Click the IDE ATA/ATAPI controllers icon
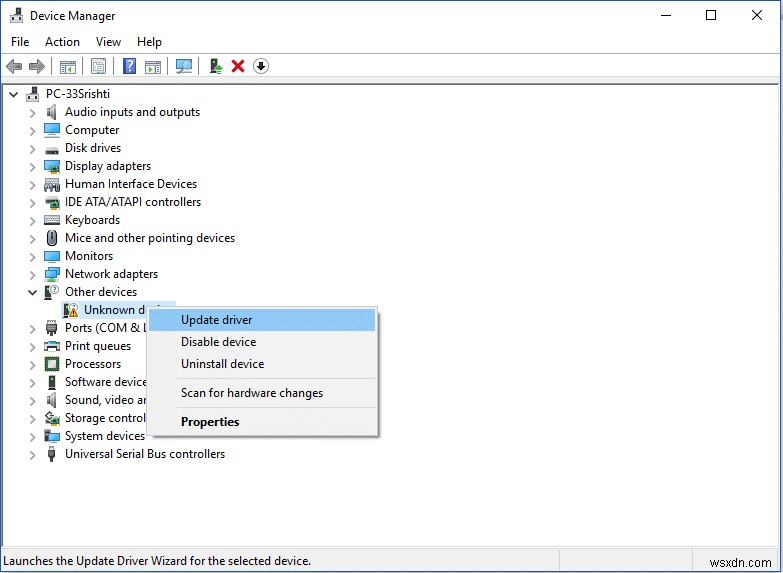The width and height of the screenshot is (783, 573). (x=52, y=202)
